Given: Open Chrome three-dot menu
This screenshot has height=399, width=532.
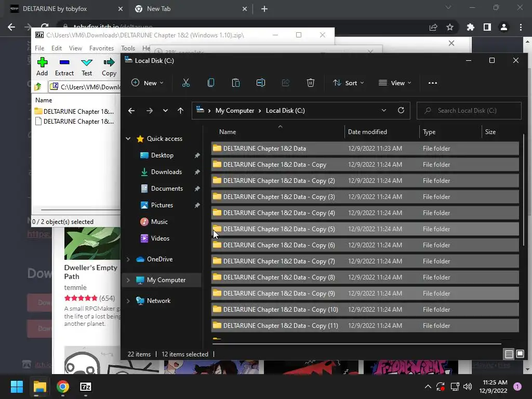Looking at the screenshot, I should coord(521,27).
